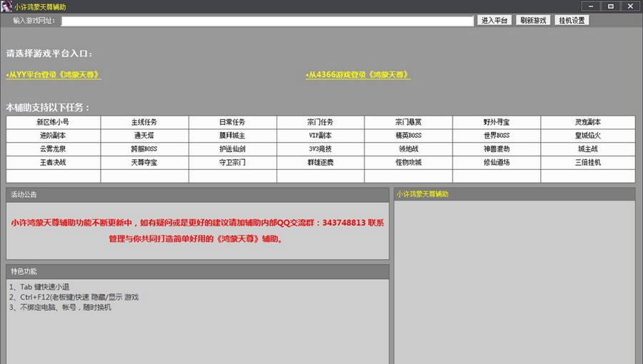Pick the 王者决战 task
Screen dimensions: 643x364
click(x=54, y=163)
